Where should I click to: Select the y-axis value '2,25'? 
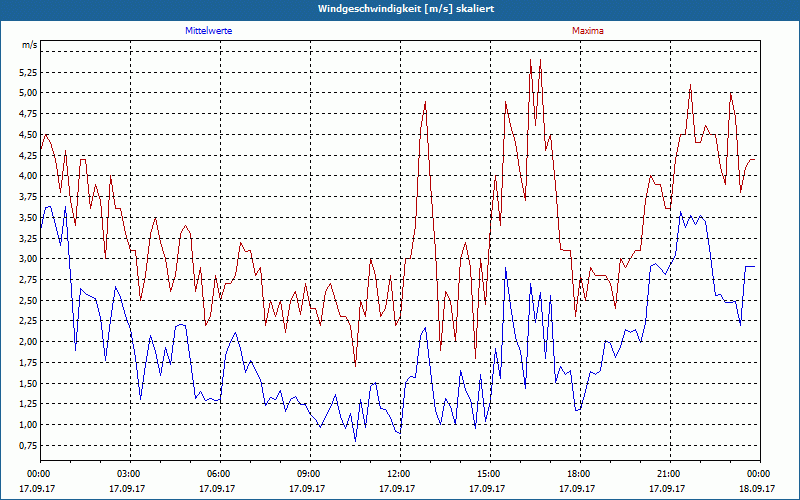point(29,321)
